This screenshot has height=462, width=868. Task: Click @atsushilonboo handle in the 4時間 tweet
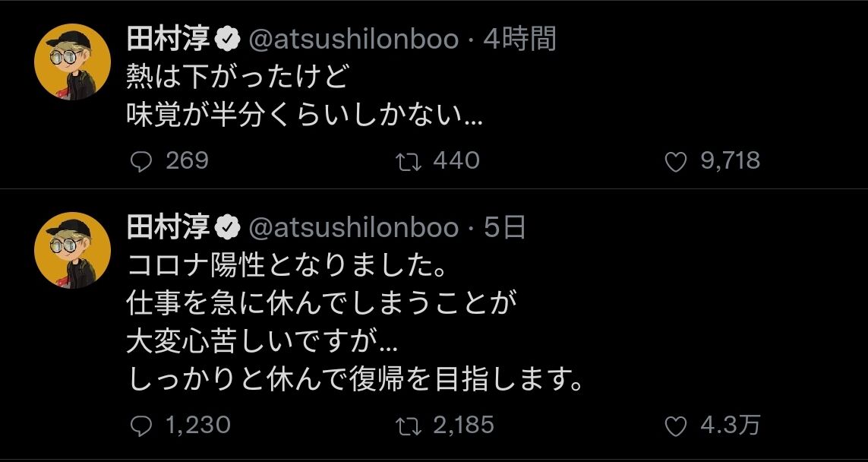coord(354,40)
